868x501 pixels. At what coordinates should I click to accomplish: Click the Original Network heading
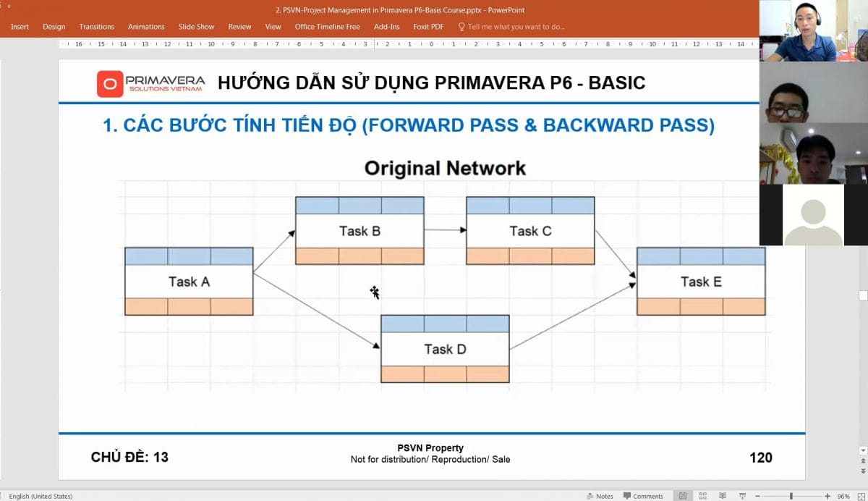(445, 169)
